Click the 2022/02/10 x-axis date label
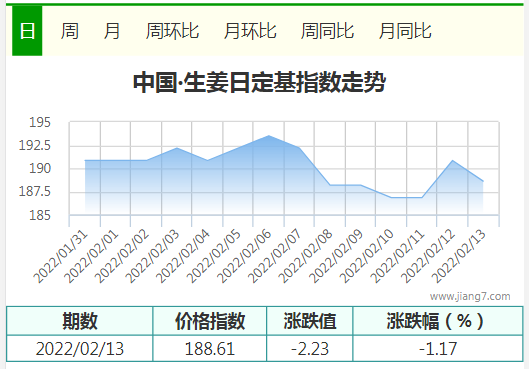 [367, 257]
